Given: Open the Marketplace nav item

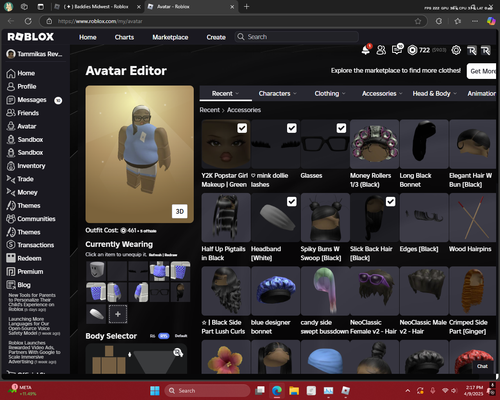Looking at the screenshot, I should 170,37.
